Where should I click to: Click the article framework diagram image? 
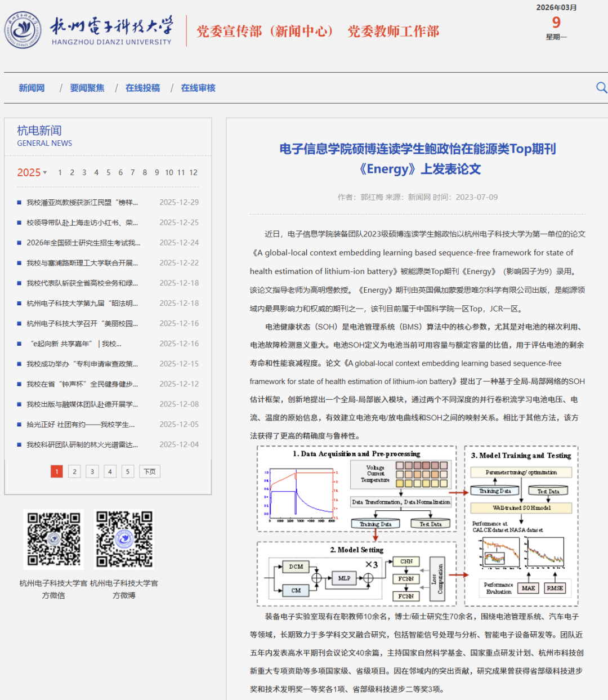pos(418,526)
